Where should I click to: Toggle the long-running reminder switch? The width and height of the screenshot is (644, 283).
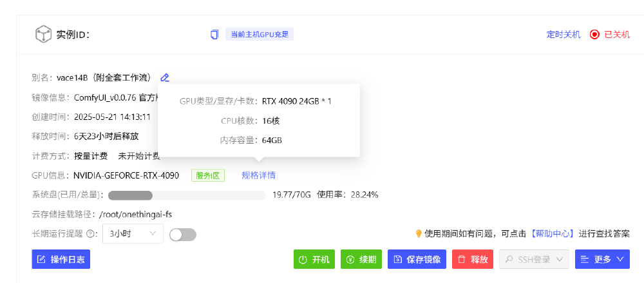click(183, 235)
